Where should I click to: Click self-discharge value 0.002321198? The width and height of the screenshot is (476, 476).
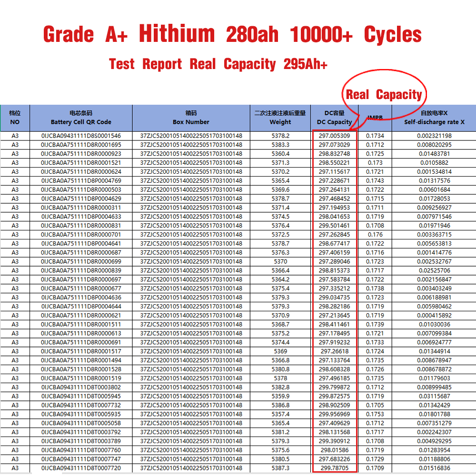(x=434, y=136)
